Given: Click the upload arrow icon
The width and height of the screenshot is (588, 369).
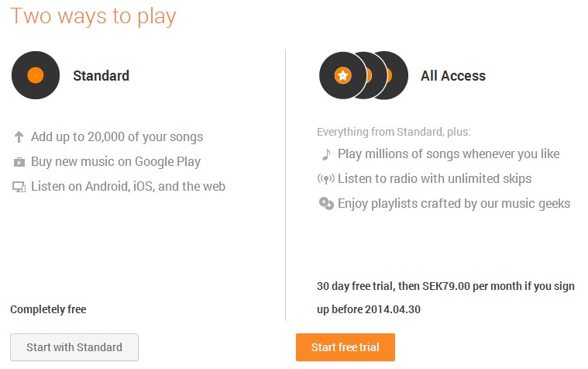Looking at the screenshot, I should (19, 137).
